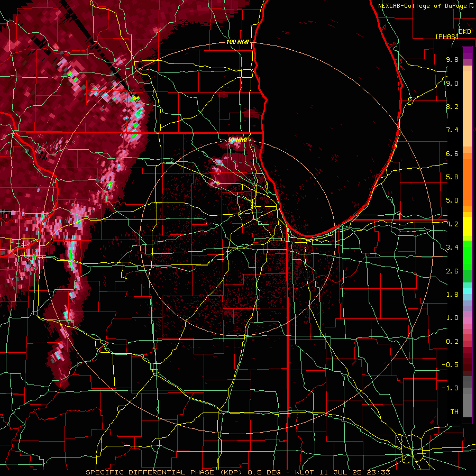
Task: Click the Specific Differential Phase KLOT caption
Action: click(x=237, y=472)
